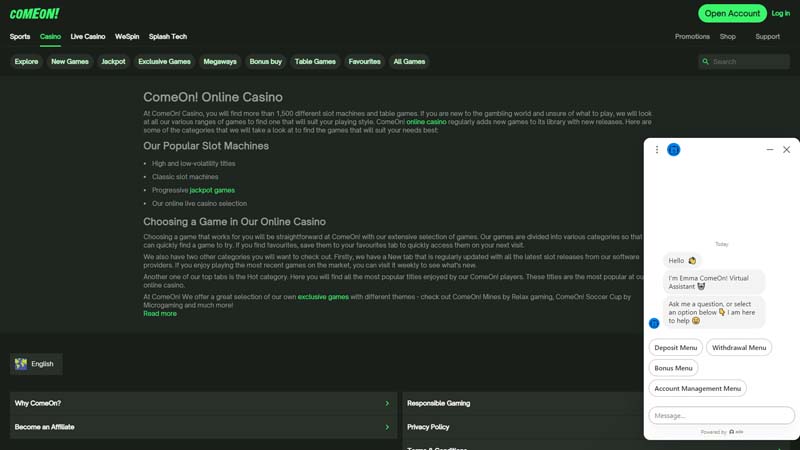
Task: Click the Powered by link in chat
Action: 721,432
